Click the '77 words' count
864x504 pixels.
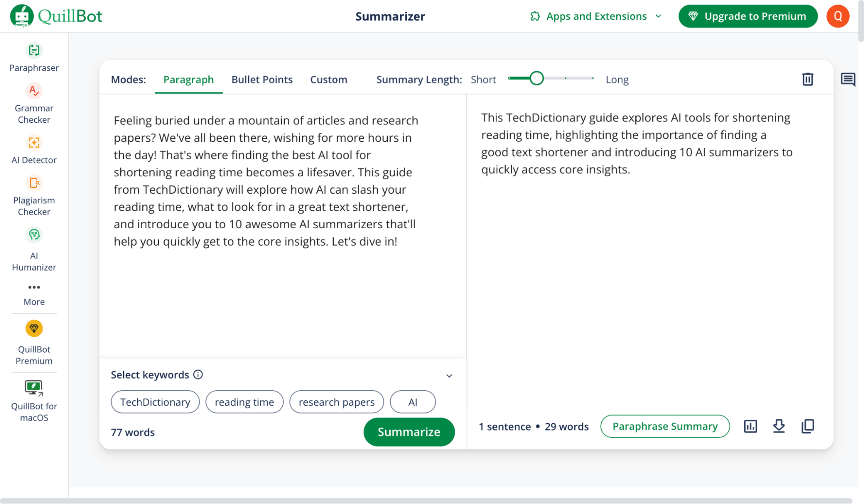pyautogui.click(x=133, y=432)
